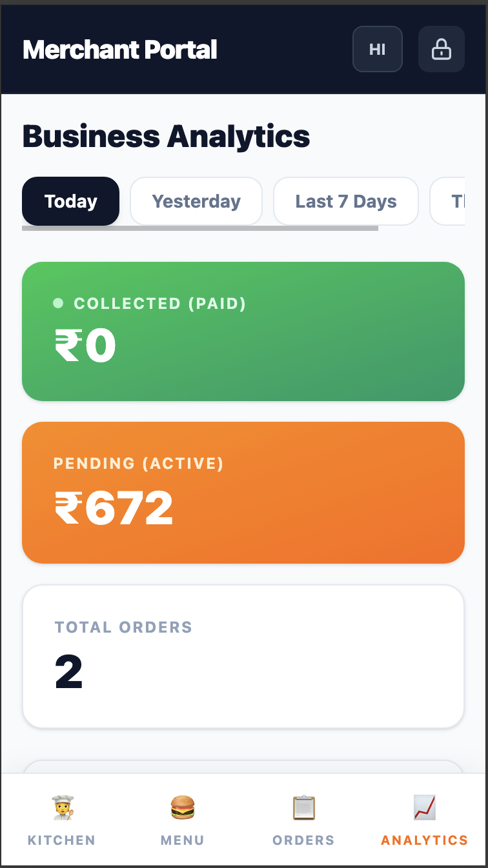Image resolution: width=488 pixels, height=868 pixels.
Task: Choose the Last 7 Days filter
Action: [x=346, y=201]
